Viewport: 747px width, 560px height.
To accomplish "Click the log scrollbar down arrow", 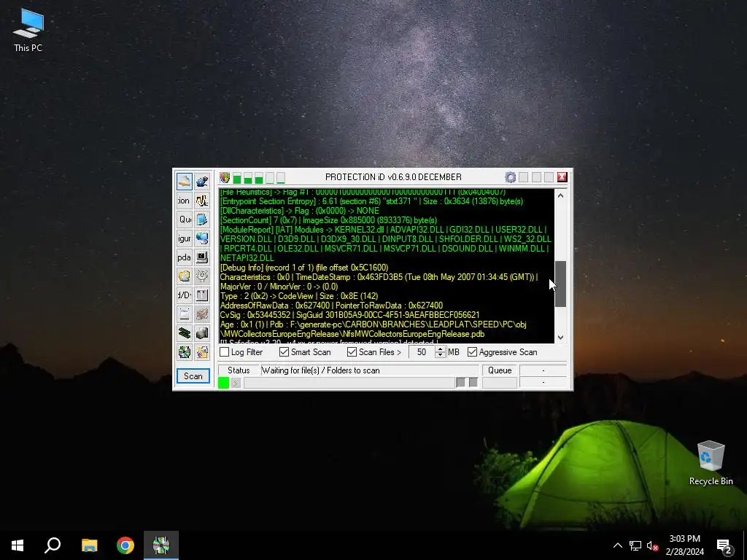I will pyautogui.click(x=561, y=337).
